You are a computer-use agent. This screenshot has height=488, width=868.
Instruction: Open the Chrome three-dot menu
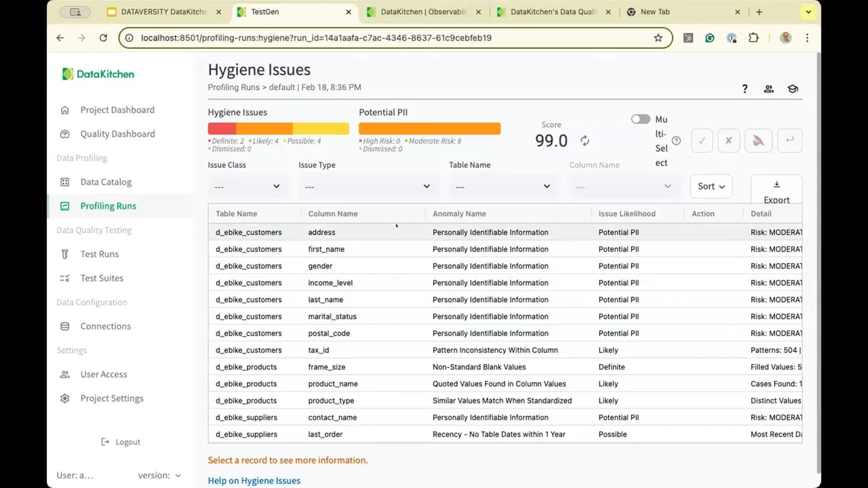click(807, 38)
